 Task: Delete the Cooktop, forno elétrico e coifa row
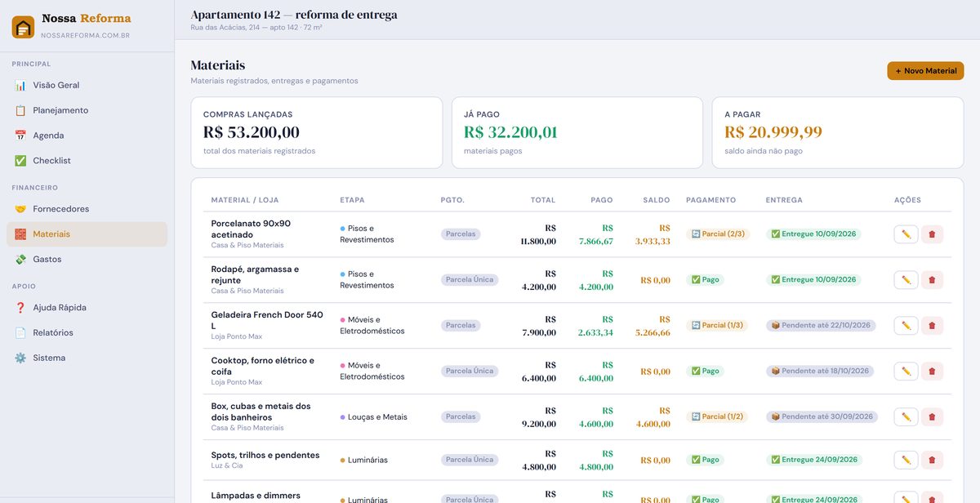pos(932,372)
